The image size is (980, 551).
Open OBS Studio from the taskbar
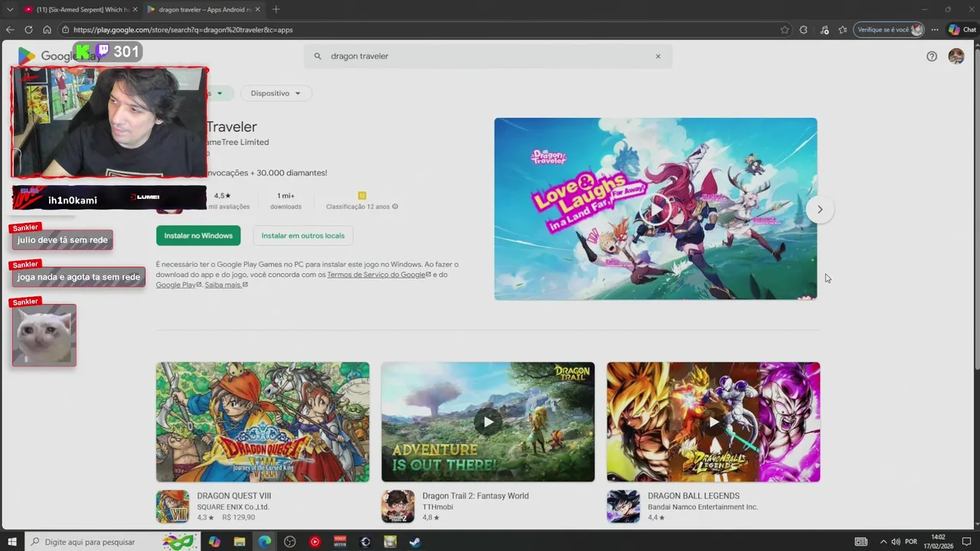(x=289, y=542)
